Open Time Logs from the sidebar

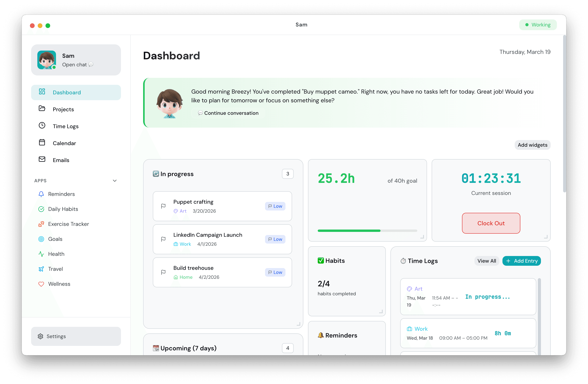pyautogui.click(x=42, y=125)
